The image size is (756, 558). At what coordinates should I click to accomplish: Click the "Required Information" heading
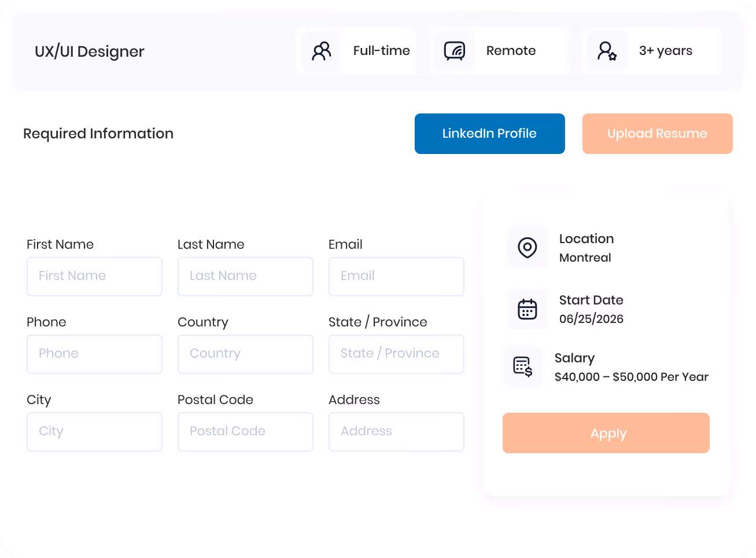pyautogui.click(x=98, y=134)
